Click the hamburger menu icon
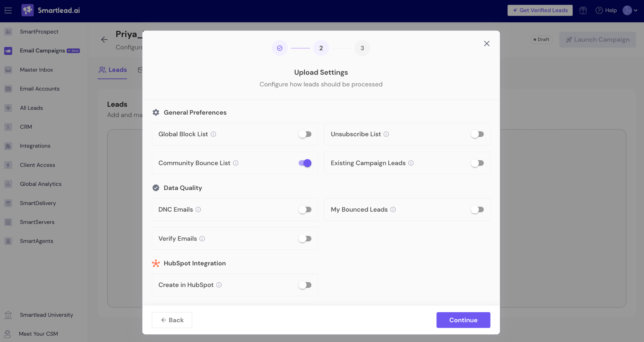 8,10
